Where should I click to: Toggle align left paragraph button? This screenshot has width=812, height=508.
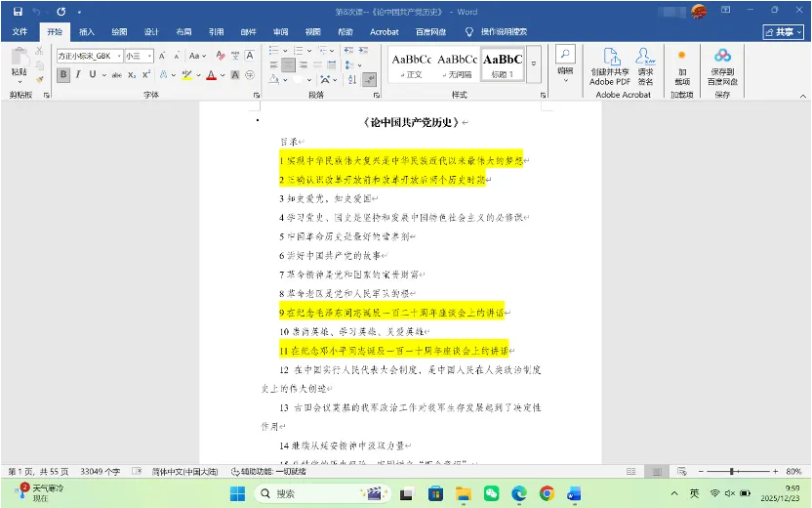pos(274,64)
